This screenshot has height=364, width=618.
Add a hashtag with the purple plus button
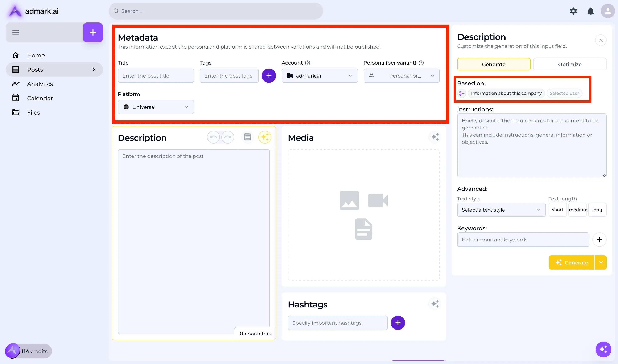tap(397, 323)
